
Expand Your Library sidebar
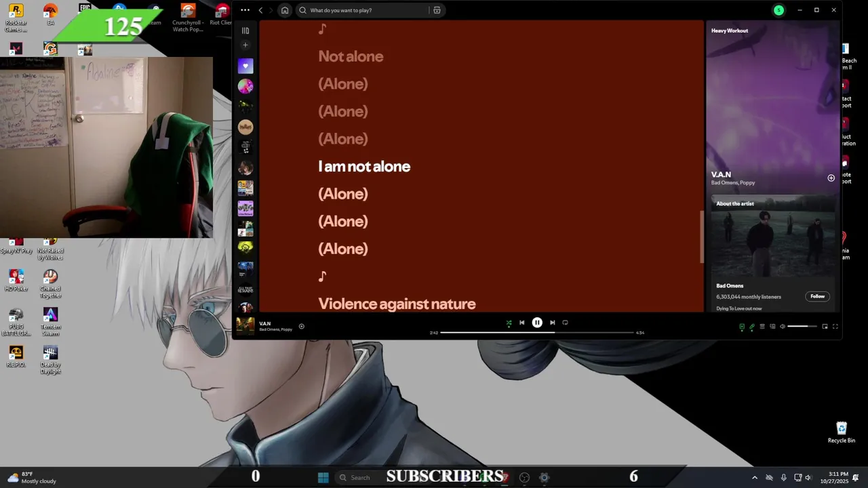point(245,30)
